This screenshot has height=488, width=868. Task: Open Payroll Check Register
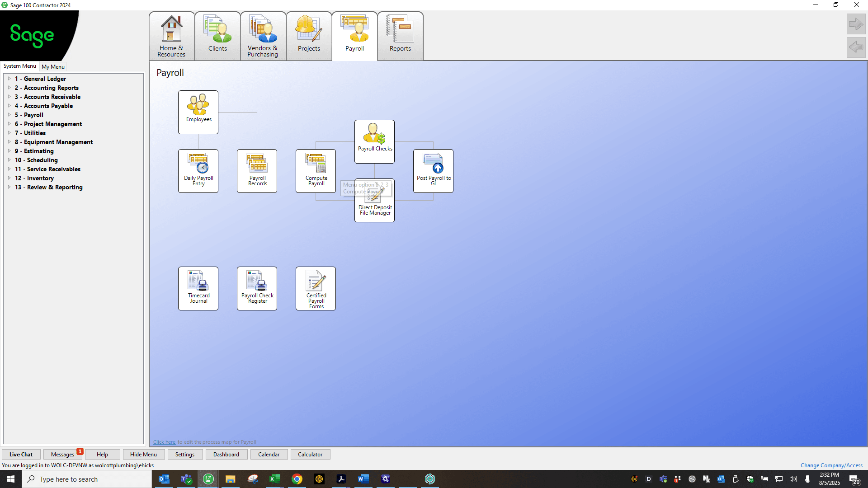coord(257,288)
